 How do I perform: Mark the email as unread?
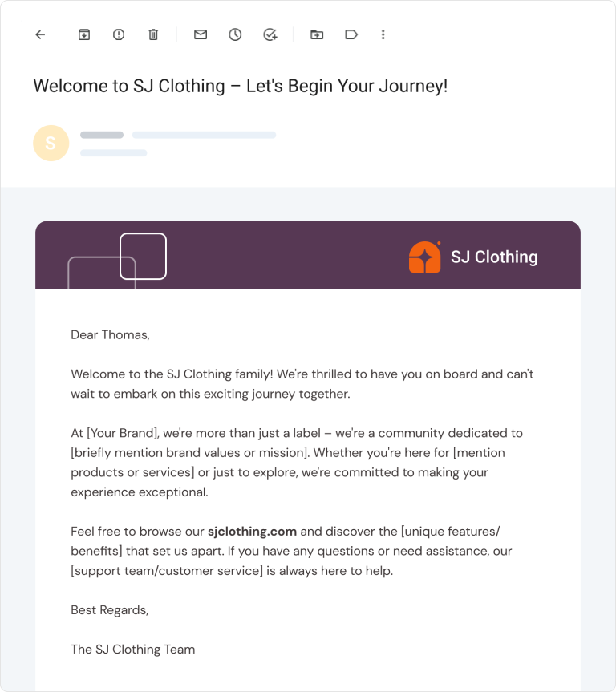[200, 34]
